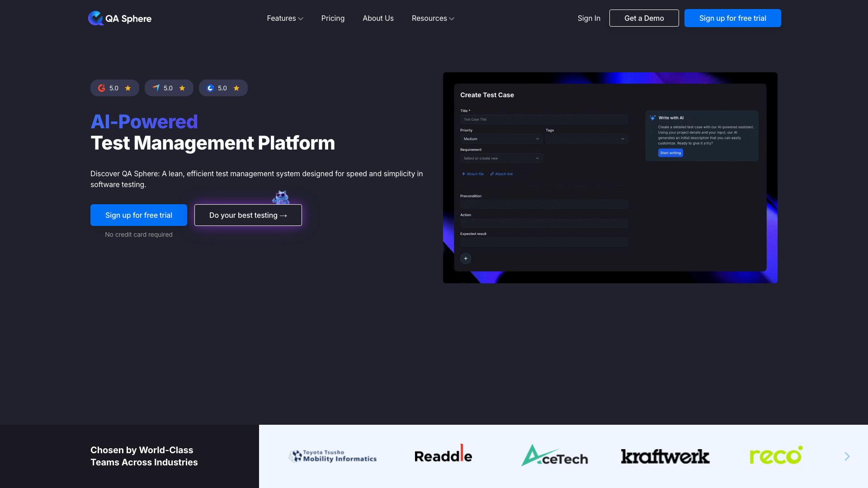Click the Attach file plus icon
The width and height of the screenshot is (868, 488).
point(463,174)
